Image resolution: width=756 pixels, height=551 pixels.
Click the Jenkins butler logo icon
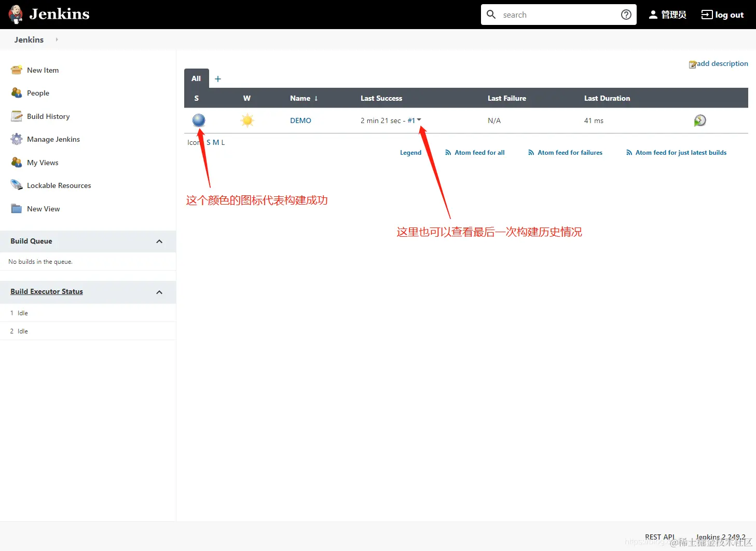click(16, 15)
